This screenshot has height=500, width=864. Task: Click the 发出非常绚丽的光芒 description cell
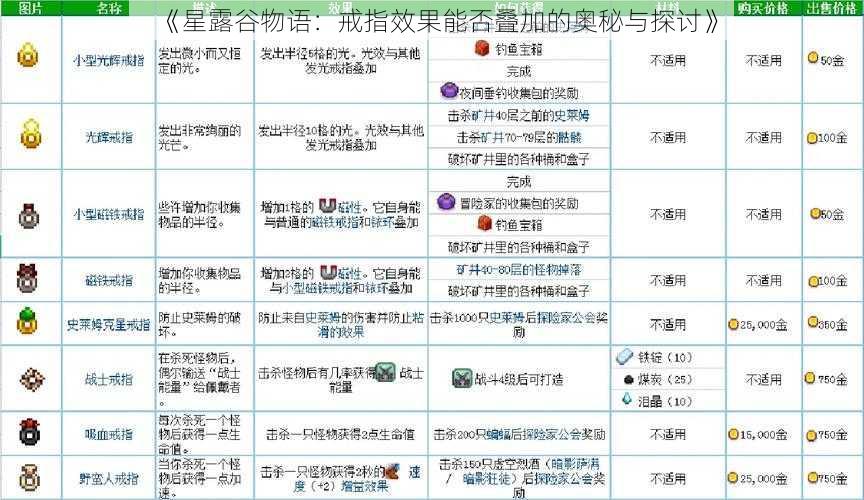[x=199, y=138]
